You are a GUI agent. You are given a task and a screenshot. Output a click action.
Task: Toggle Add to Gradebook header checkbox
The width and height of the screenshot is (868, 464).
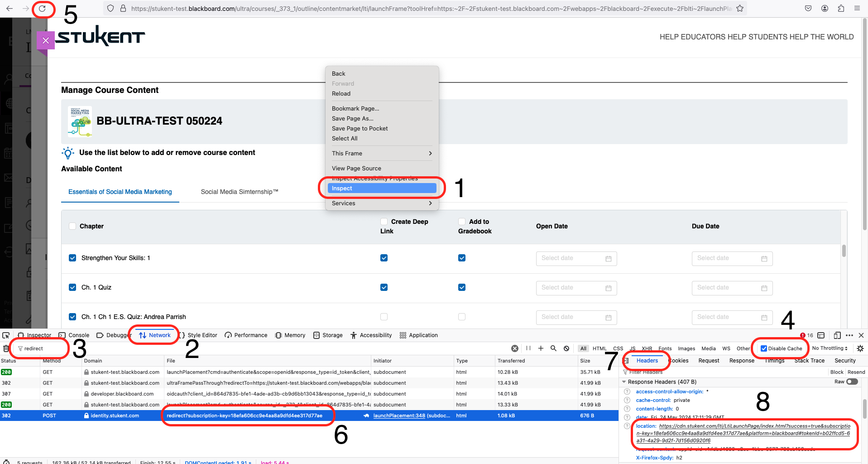[x=462, y=222]
